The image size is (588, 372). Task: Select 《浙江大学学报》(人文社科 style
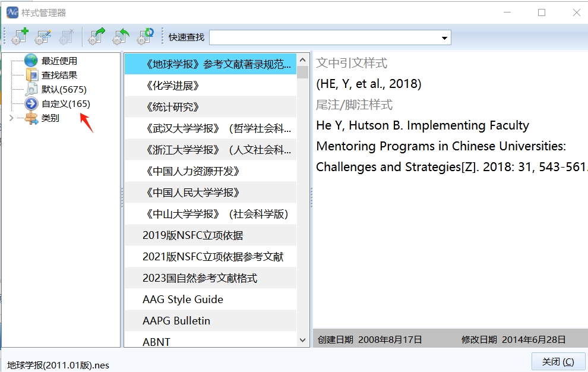[210, 150]
